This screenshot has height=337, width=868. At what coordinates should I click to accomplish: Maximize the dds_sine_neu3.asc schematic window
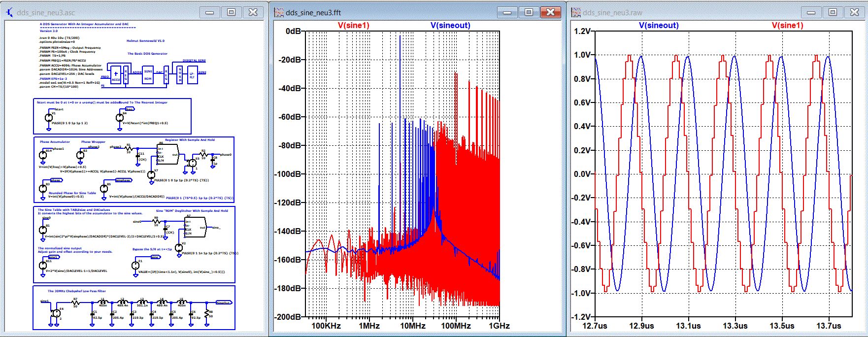[231, 12]
